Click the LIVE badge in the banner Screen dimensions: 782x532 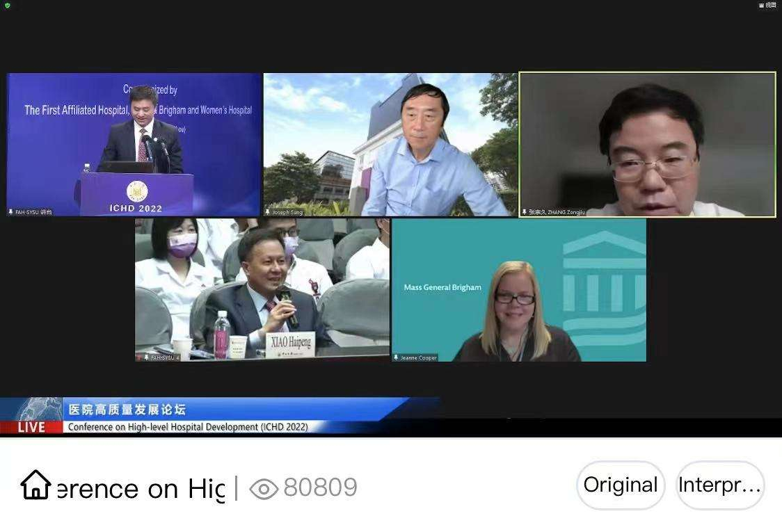31,427
